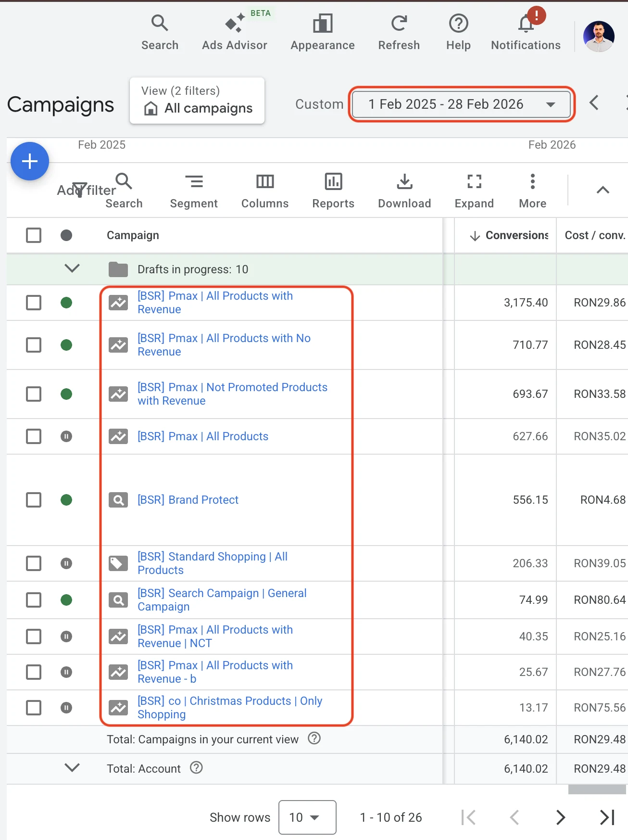Select Standard Shopping All Products checkbox
The height and width of the screenshot is (840, 628).
pyautogui.click(x=34, y=563)
